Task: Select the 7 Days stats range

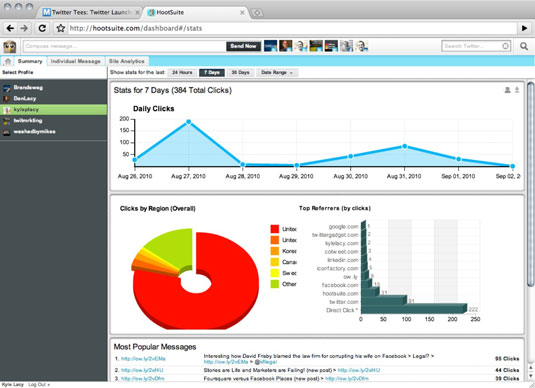Action: [x=212, y=73]
